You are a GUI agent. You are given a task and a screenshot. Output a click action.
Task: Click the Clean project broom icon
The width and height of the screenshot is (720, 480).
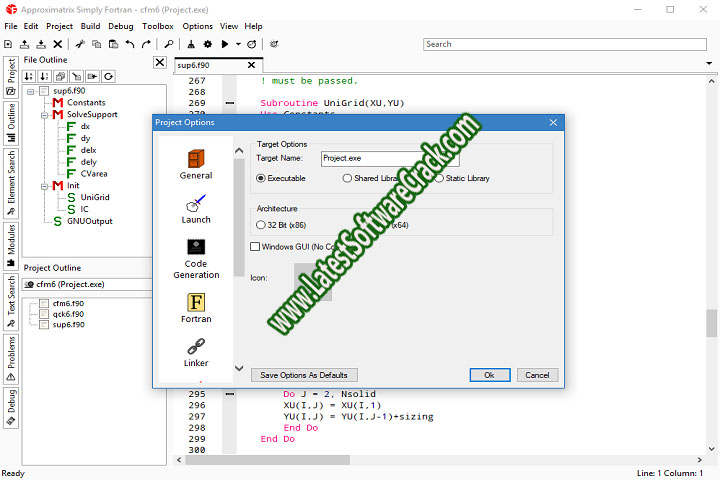pyautogui.click(x=190, y=44)
